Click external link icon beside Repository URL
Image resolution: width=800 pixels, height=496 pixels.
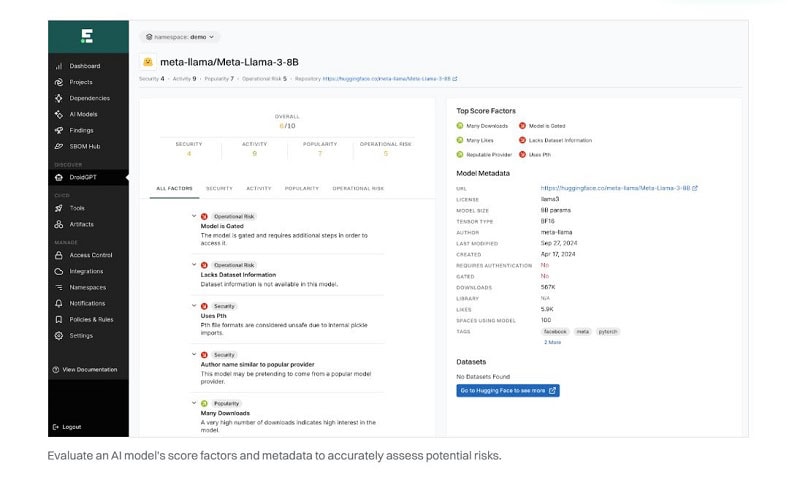[455, 79]
